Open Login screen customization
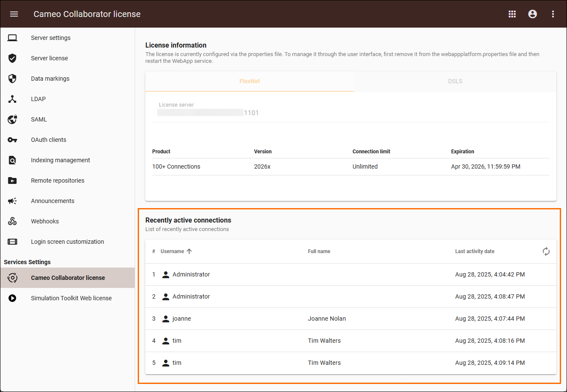Viewport: 567px width, 392px height. 67,242
